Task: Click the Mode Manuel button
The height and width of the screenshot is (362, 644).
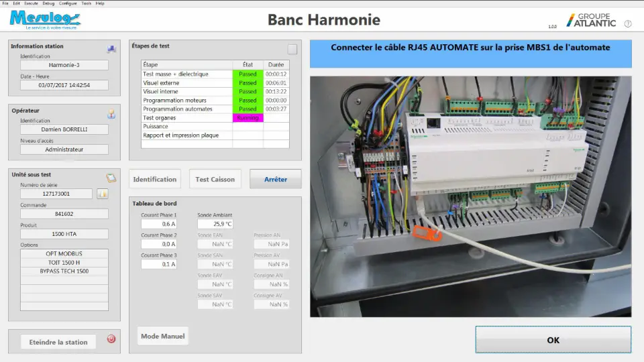Action: click(x=162, y=336)
